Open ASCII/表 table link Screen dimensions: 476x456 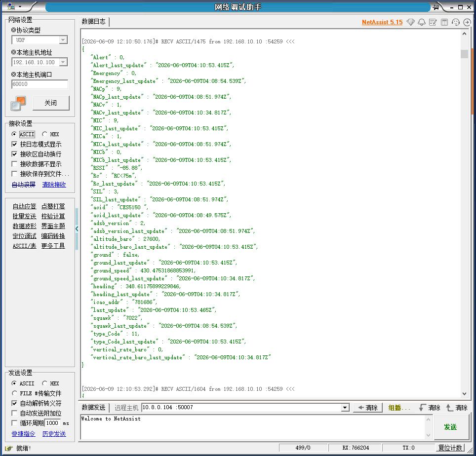(25, 246)
